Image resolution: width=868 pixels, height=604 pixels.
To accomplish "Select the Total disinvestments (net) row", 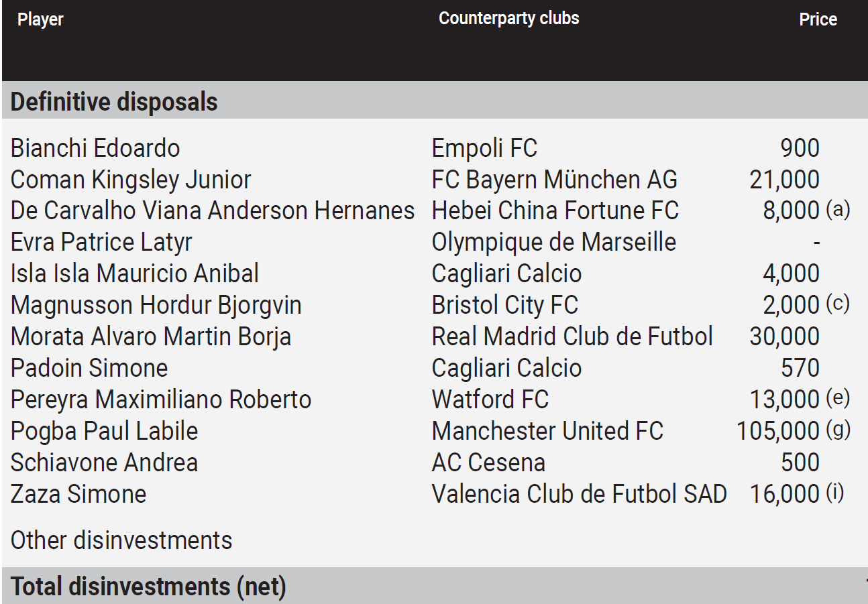I will 434,586.
